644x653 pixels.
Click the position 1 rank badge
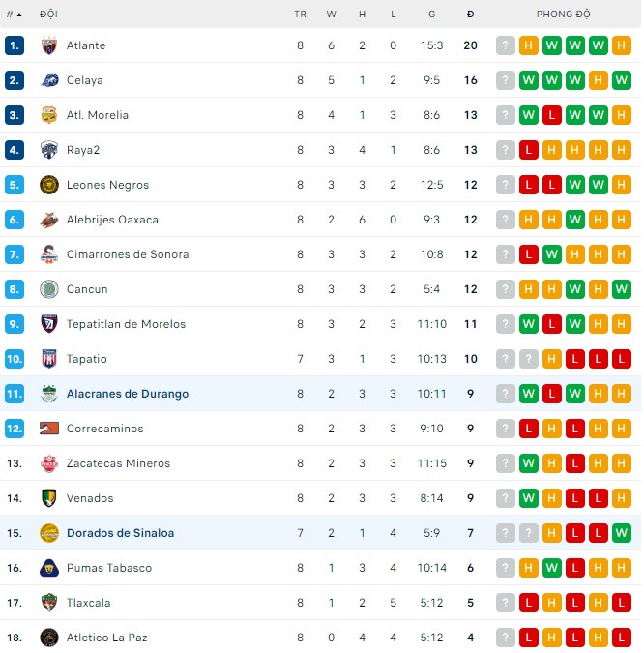tap(14, 45)
